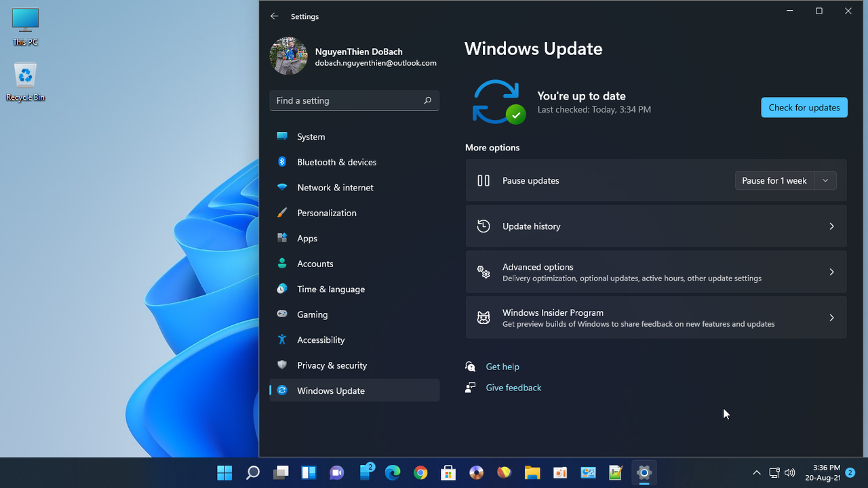Screen dimensions: 868x488
Task: Open Microsoft Store from taskbar
Action: (448, 472)
